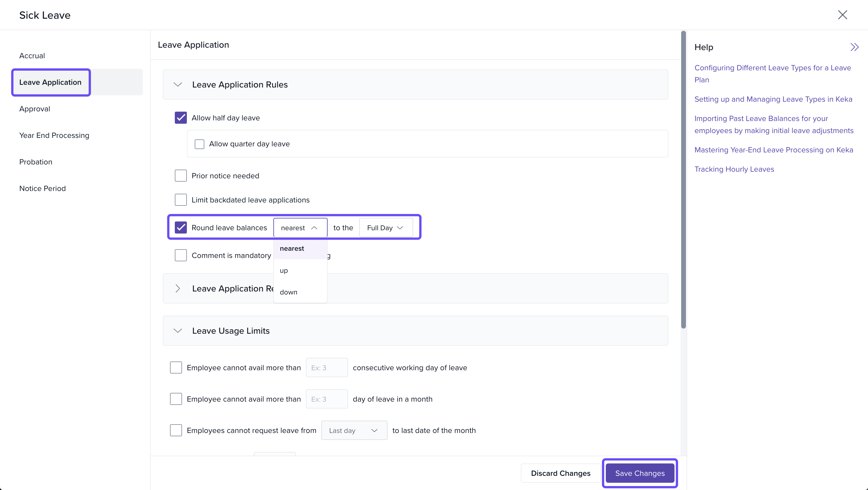Close the Sick Leave dialog

tap(842, 15)
